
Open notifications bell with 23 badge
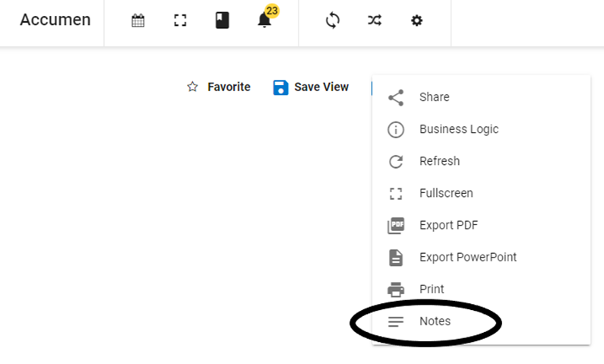click(264, 21)
